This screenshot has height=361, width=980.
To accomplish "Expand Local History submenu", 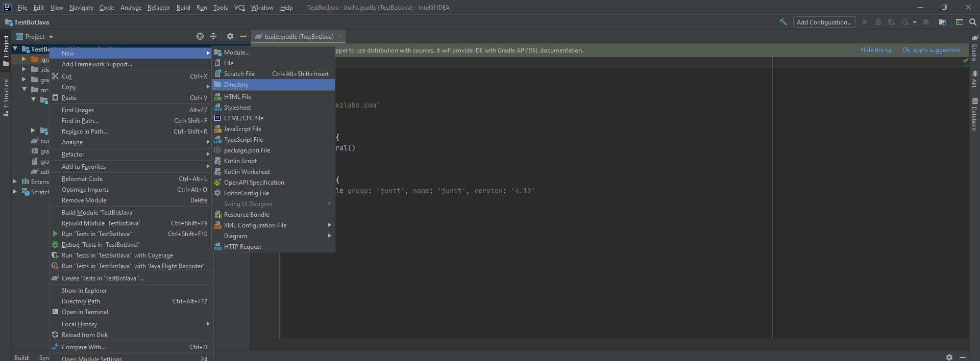I will [131, 324].
